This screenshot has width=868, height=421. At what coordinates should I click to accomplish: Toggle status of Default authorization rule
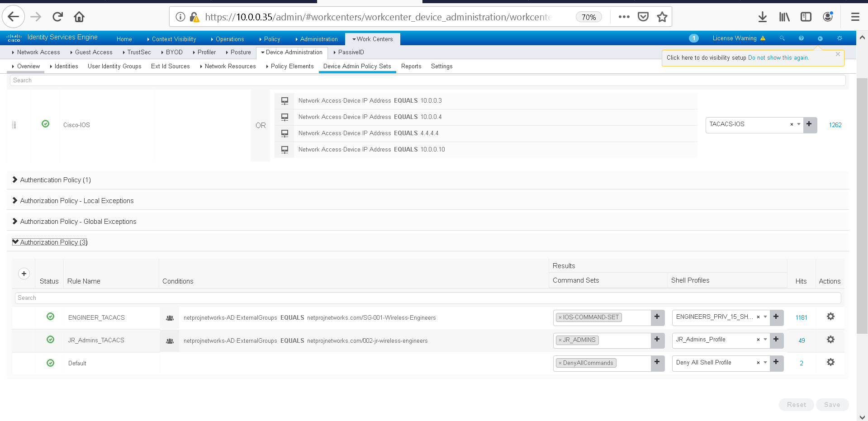(51, 363)
